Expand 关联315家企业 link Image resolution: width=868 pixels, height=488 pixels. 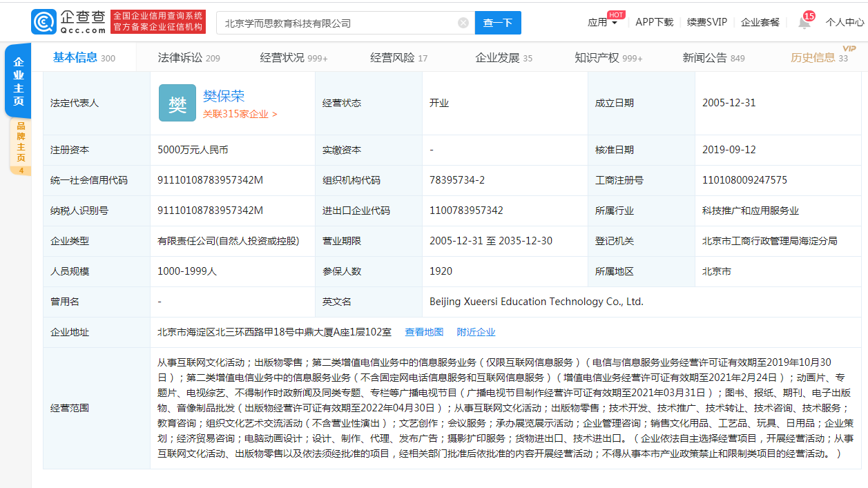(x=240, y=115)
